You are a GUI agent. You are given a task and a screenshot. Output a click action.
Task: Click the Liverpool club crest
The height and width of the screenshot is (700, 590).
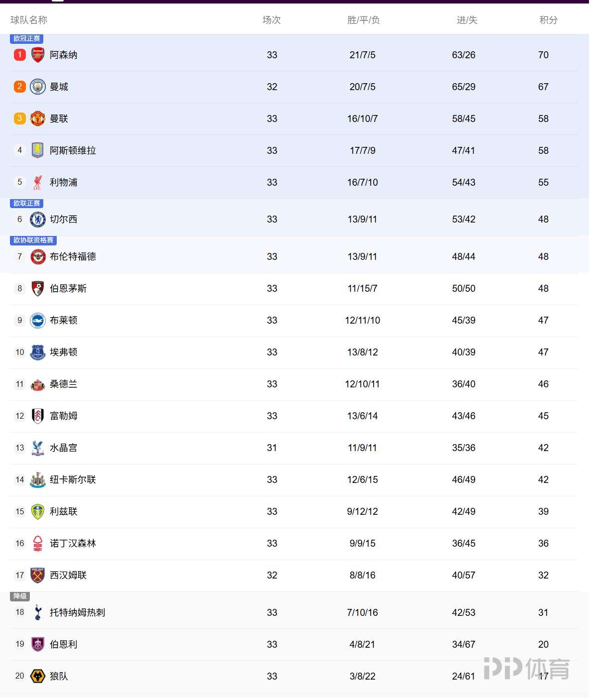(38, 182)
